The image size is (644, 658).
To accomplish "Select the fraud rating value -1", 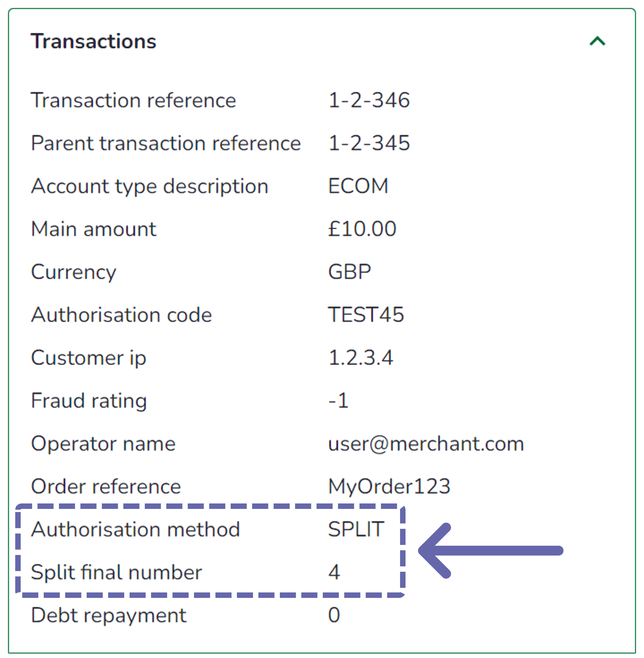I will [338, 401].
